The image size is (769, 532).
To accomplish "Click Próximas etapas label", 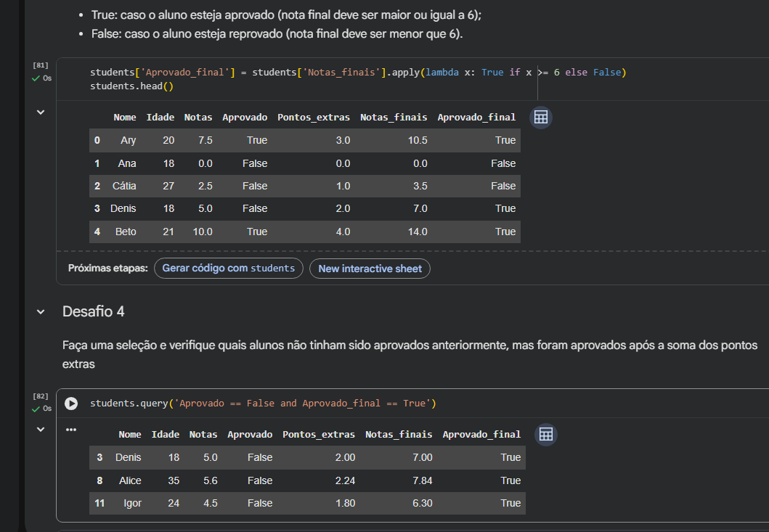I will coord(108,269).
